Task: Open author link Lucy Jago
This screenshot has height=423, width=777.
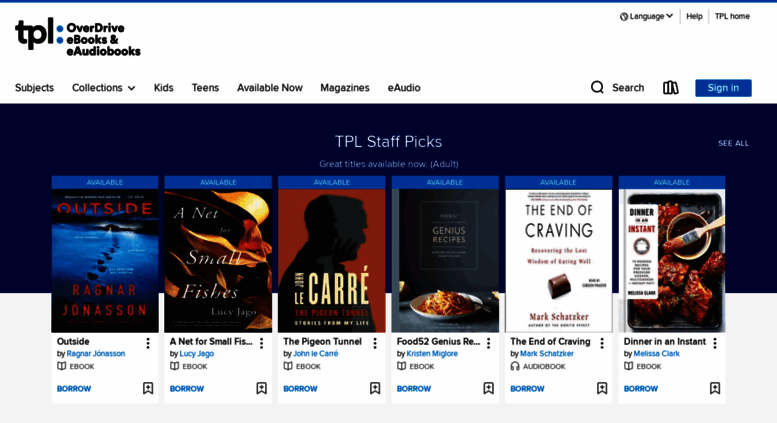Action: (197, 354)
